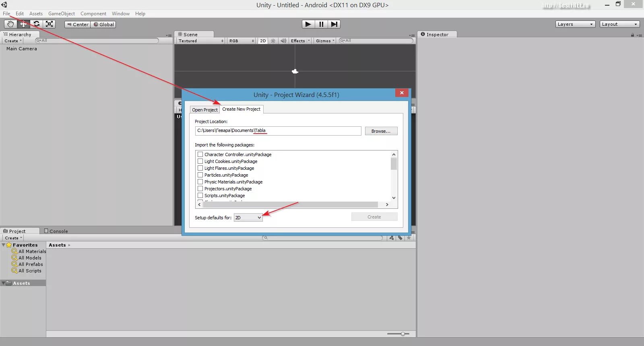This screenshot has width=644, height=346.
Task: Open the Effects dropdown arrow
Action: (309, 41)
